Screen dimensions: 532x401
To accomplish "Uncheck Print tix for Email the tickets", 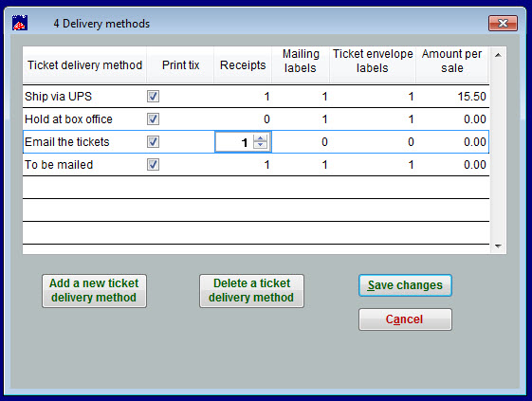I will click(153, 142).
